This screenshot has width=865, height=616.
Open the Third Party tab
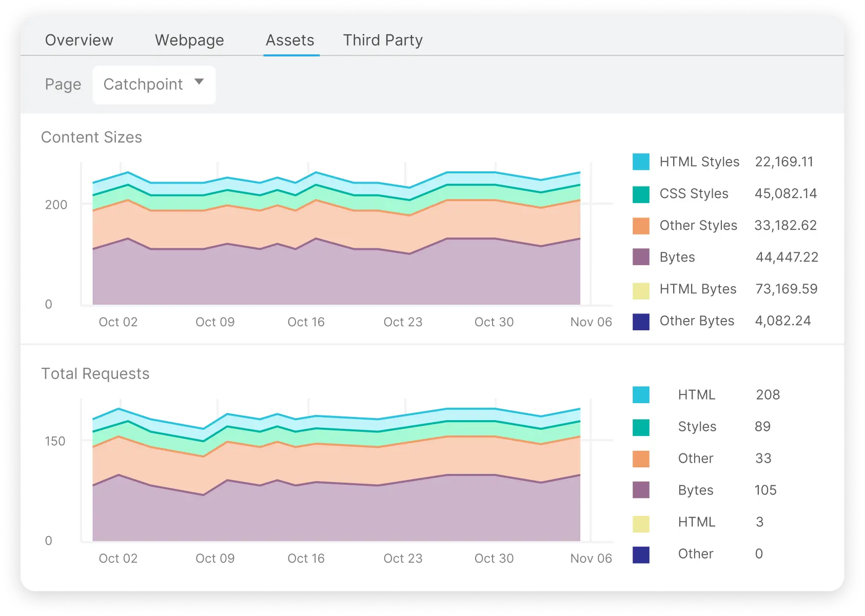[383, 40]
